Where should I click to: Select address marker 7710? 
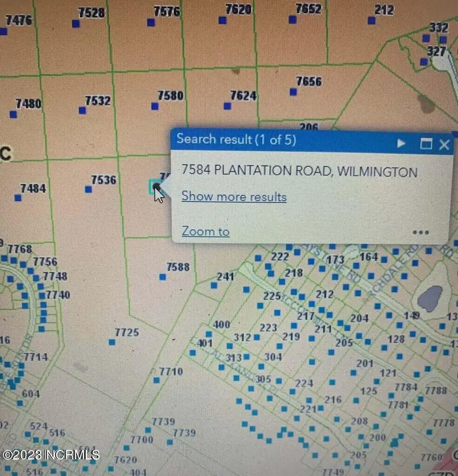pos(156,380)
